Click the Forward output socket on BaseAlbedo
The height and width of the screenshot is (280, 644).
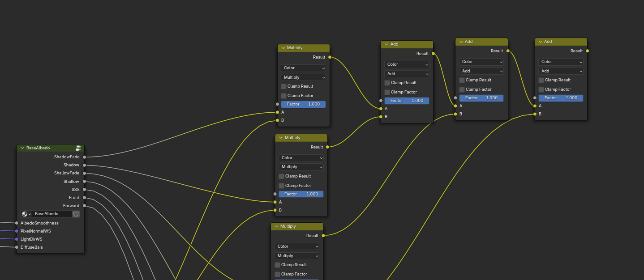click(84, 206)
